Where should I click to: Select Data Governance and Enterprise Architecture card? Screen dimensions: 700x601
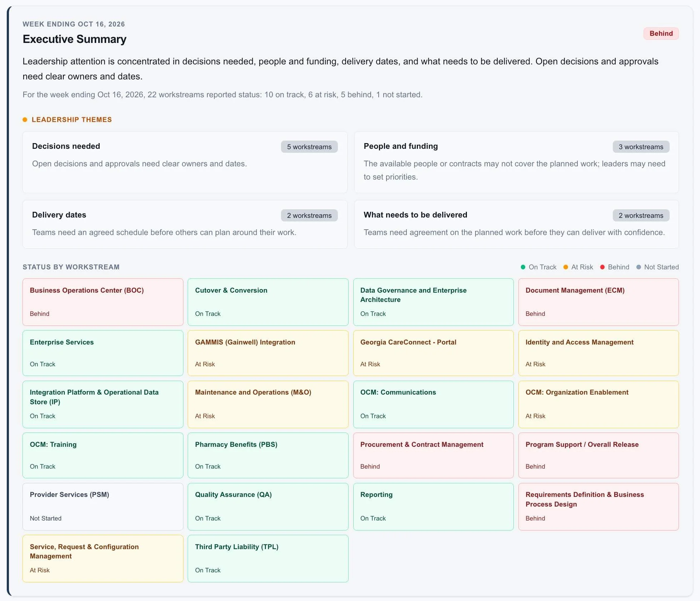[x=433, y=302]
